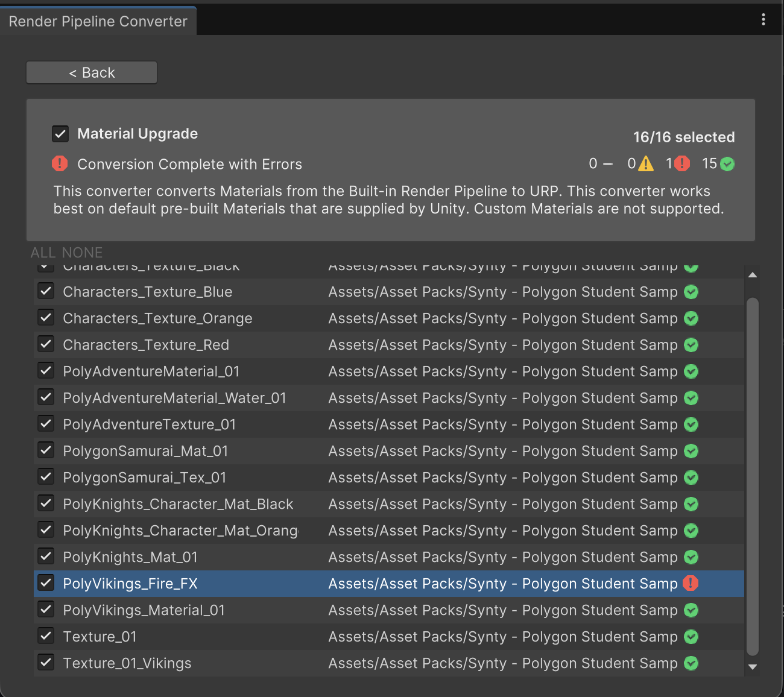Toggle the Characters_Texture_Orange checkbox
The height and width of the screenshot is (697, 784).
pos(46,318)
